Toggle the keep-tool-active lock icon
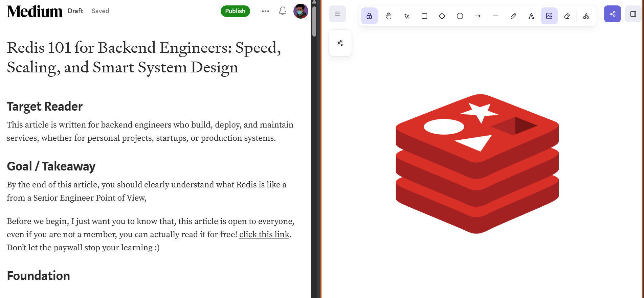Viewport: 644px width, 298px height. pyautogui.click(x=369, y=16)
